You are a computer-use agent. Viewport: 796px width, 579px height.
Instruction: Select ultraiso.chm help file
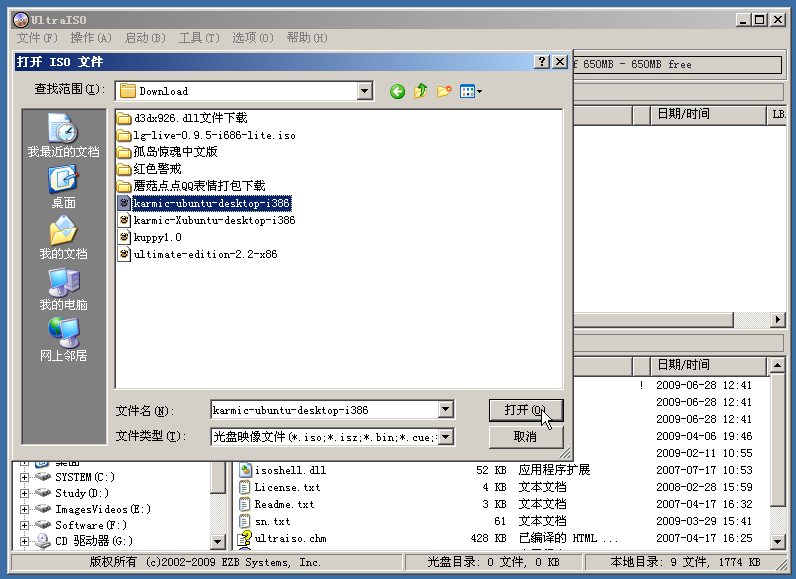pyautogui.click(x=282, y=538)
